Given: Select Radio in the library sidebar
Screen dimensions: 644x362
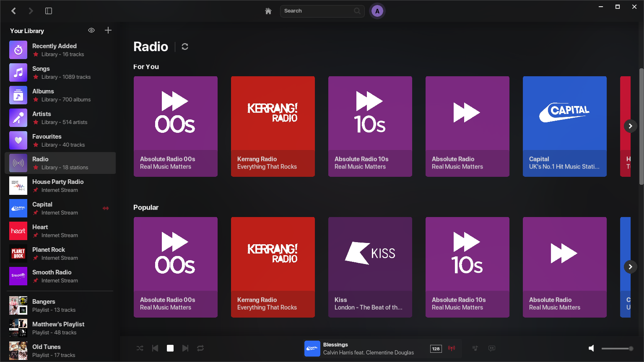Looking at the screenshot, I should tap(60, 163).
